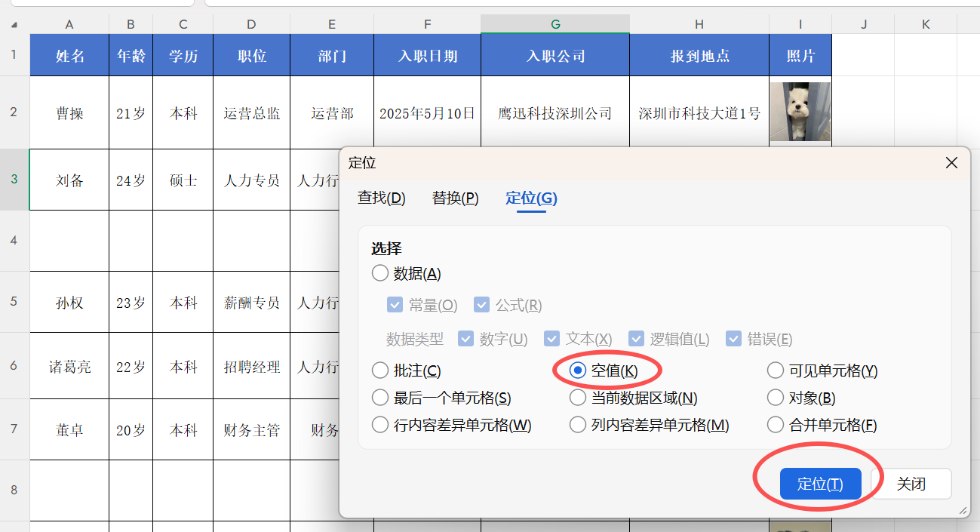
Task: Uncheck the 常量(O) checkbox
Action: (x=395, y=304)
